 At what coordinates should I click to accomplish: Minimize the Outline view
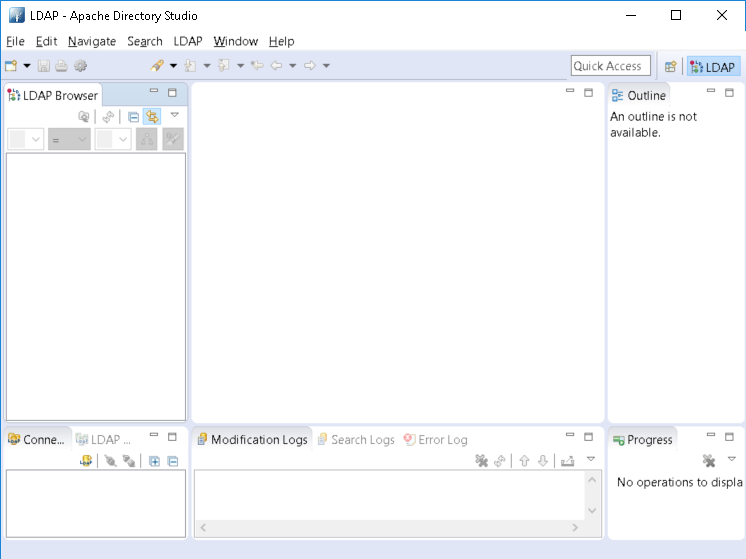711,90
